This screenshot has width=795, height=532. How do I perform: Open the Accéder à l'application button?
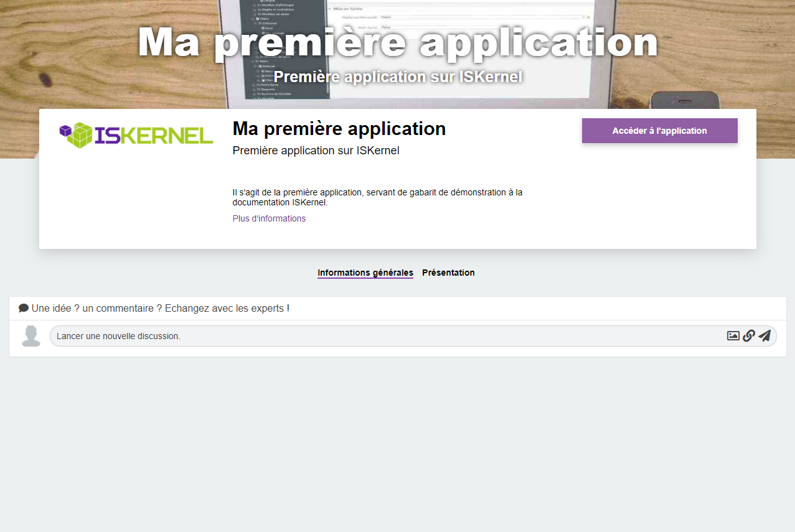click(659, 131)
